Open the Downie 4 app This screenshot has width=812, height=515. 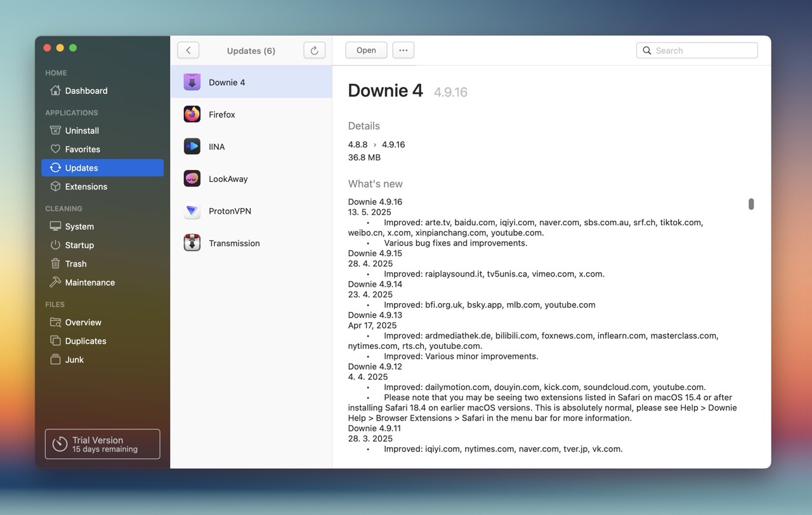click(366, 50)
